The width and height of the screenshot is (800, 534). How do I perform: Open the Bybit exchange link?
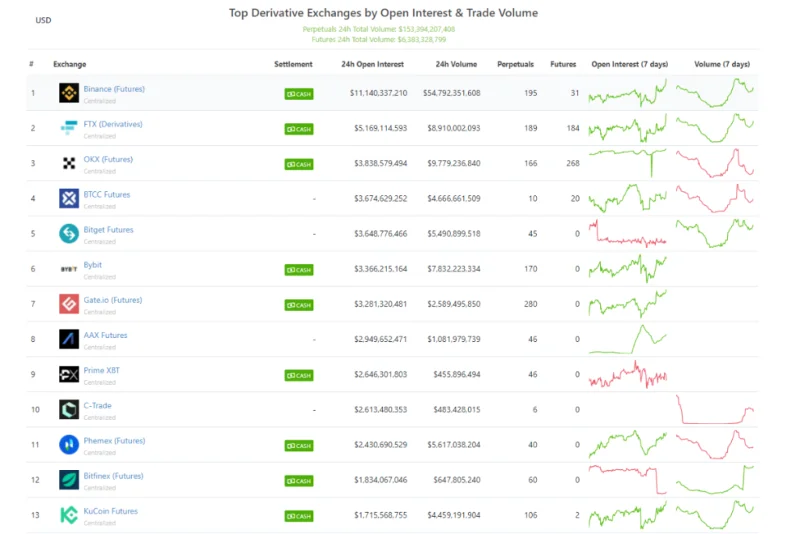(93, 265)
